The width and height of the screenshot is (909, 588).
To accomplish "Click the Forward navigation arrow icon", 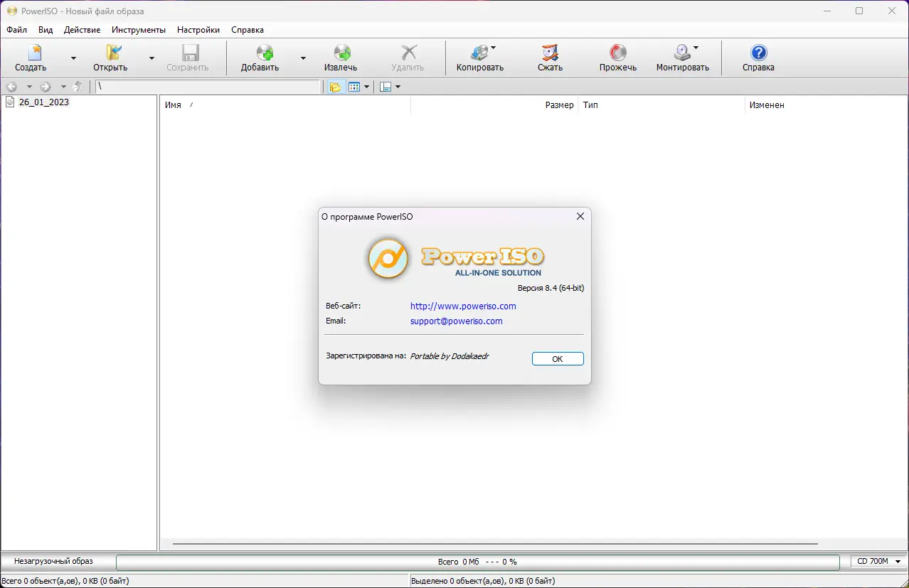I will tap(46, 87).
